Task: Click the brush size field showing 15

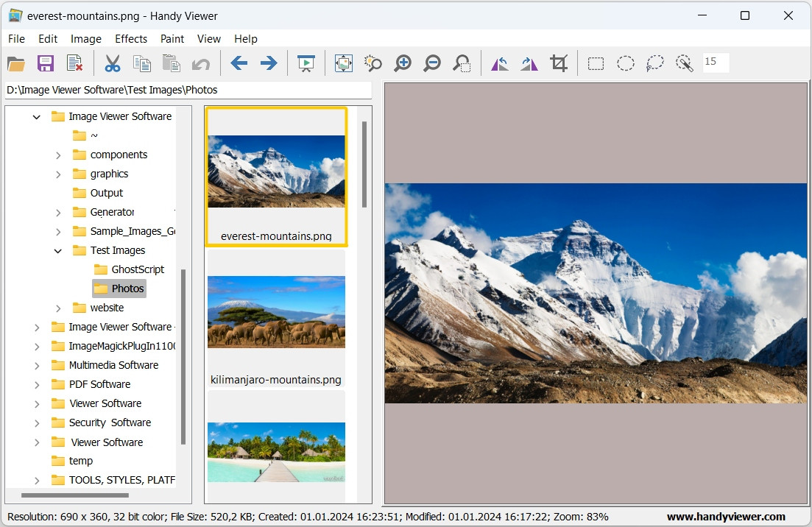Action: tap(716, 62)
